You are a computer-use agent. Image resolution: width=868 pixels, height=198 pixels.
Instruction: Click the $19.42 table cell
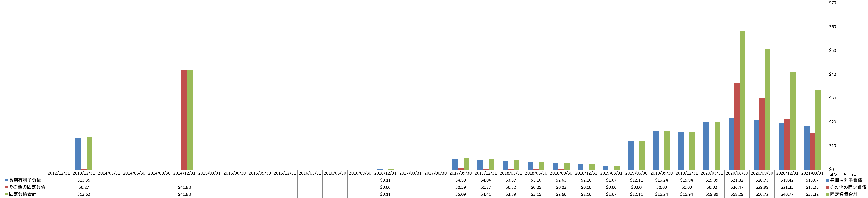787,180
